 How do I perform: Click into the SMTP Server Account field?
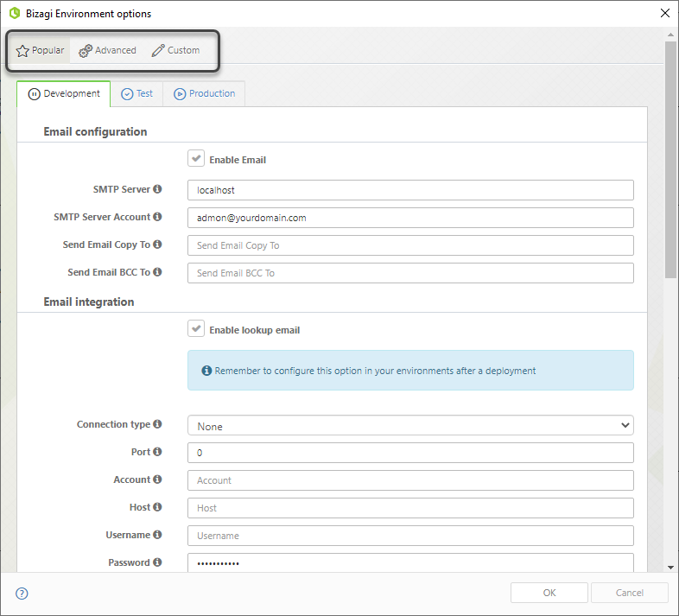[410, 218]
